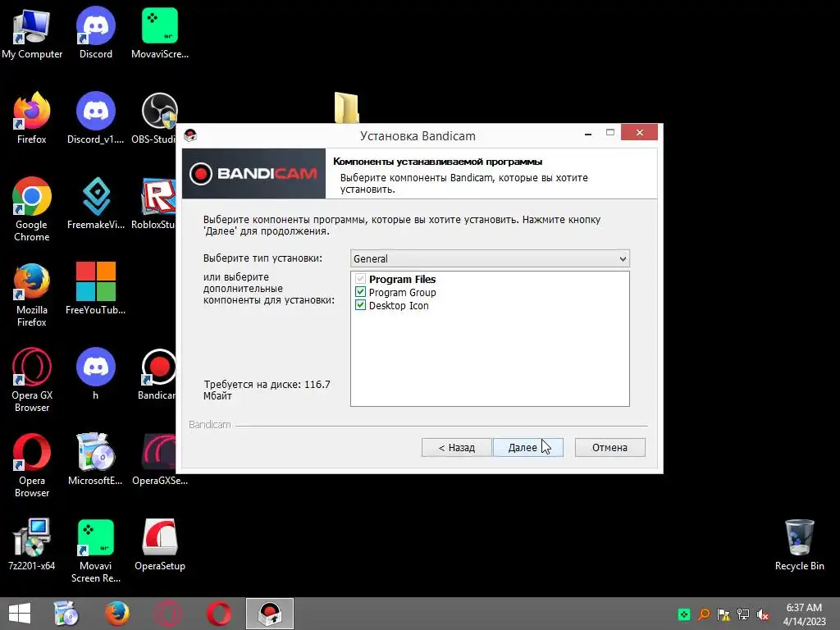Close the Bandicam installer window
The image size is (840, 630).
pos(639,132)
